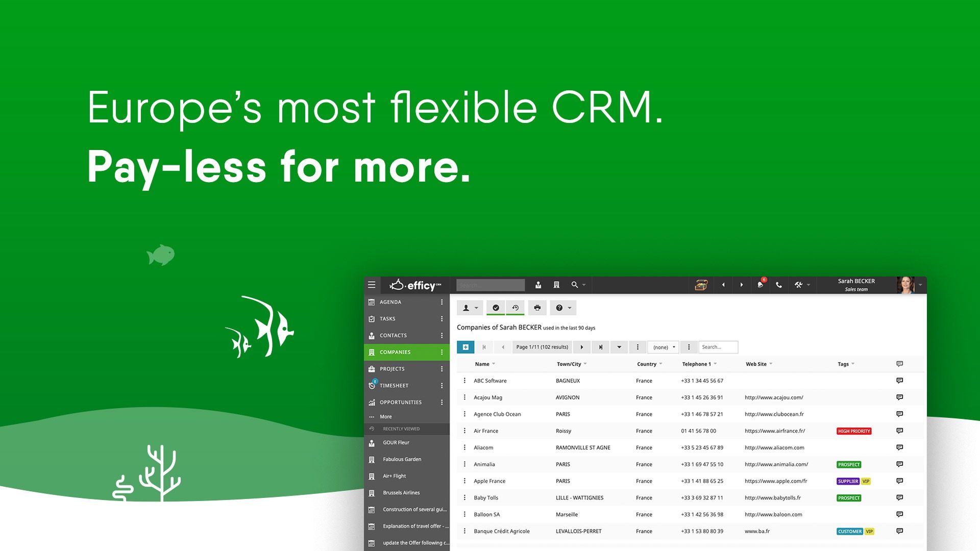The image size is (980, 551).
Task: Open the grid search field
Action: tap(718, 347)
